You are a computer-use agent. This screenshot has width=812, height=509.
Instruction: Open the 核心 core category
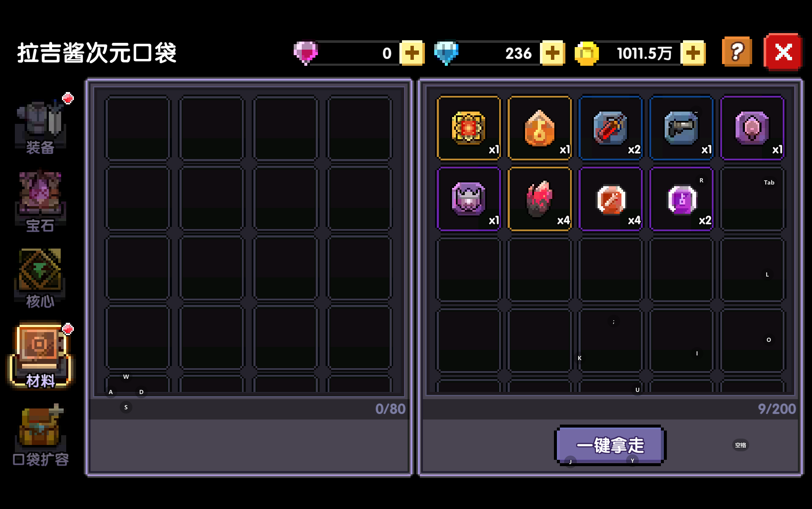(40, 278)
